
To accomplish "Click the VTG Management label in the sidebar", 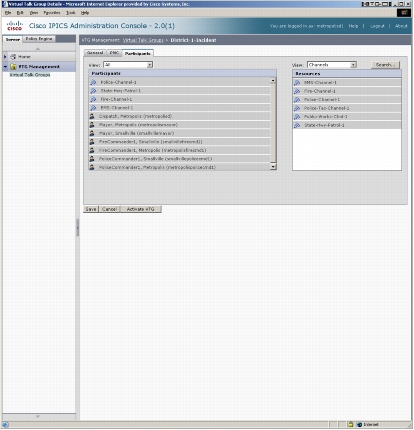I will point(39,67).
